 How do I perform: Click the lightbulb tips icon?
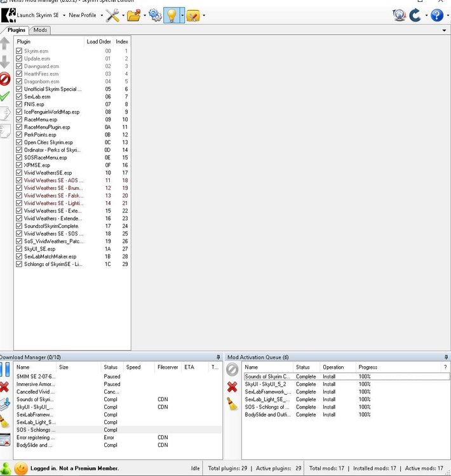click(x=172, y=15)
